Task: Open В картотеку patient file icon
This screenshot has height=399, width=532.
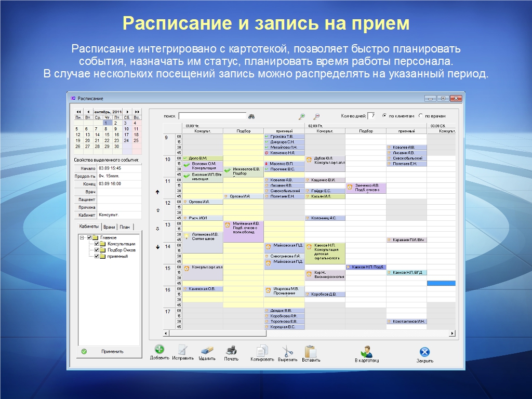Action: 367,351
